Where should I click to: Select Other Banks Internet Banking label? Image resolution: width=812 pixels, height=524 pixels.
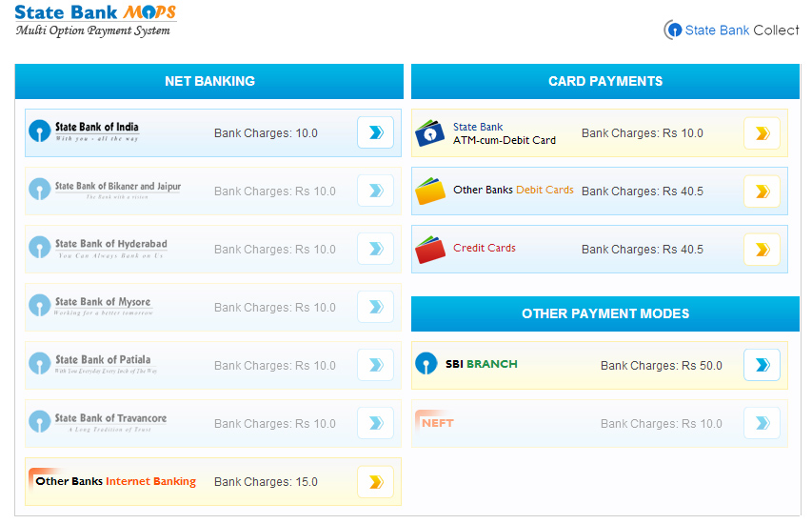(x=115, y=482)
